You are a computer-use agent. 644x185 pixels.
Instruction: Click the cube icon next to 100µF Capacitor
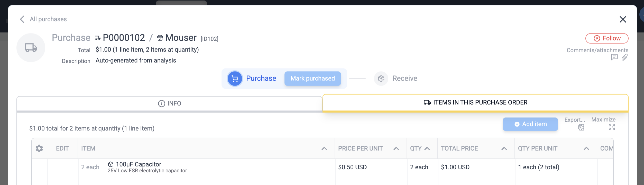click(x=111, y=164)
